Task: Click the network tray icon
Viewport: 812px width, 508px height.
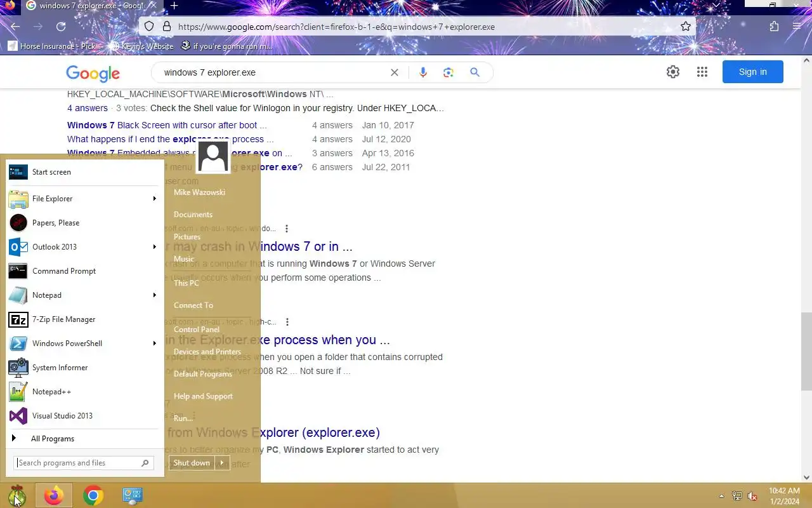Action: coord(737,496)
